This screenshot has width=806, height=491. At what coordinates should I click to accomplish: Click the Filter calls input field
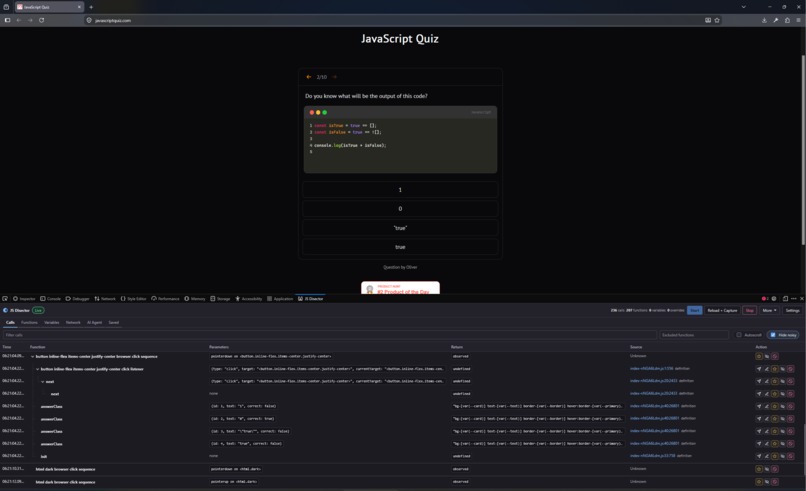pyautogui.click(x=329, y=335)
